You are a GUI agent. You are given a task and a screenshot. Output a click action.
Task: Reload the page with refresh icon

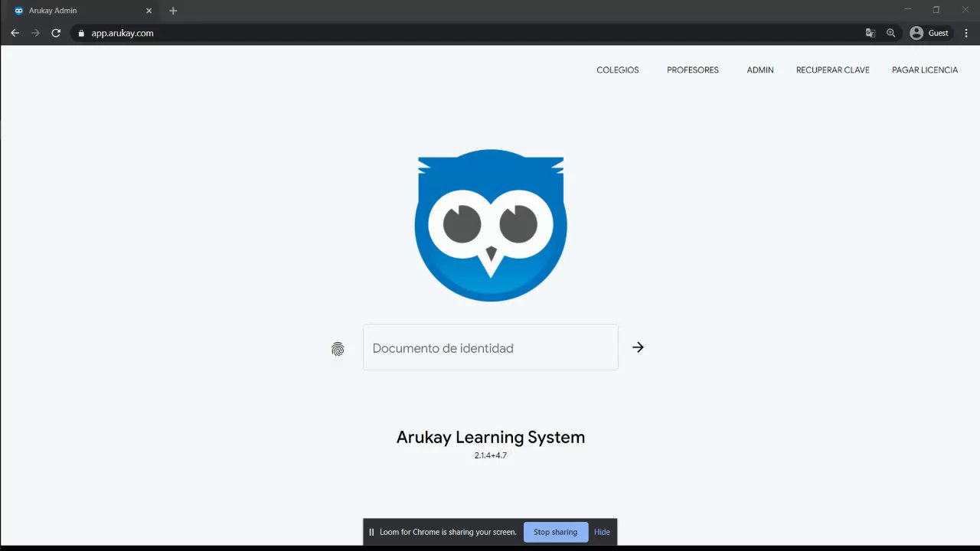click(x=56, y=33)
